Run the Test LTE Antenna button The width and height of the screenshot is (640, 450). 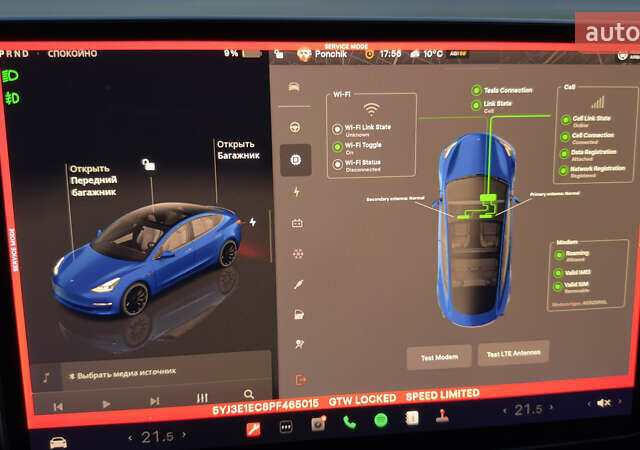513,354
